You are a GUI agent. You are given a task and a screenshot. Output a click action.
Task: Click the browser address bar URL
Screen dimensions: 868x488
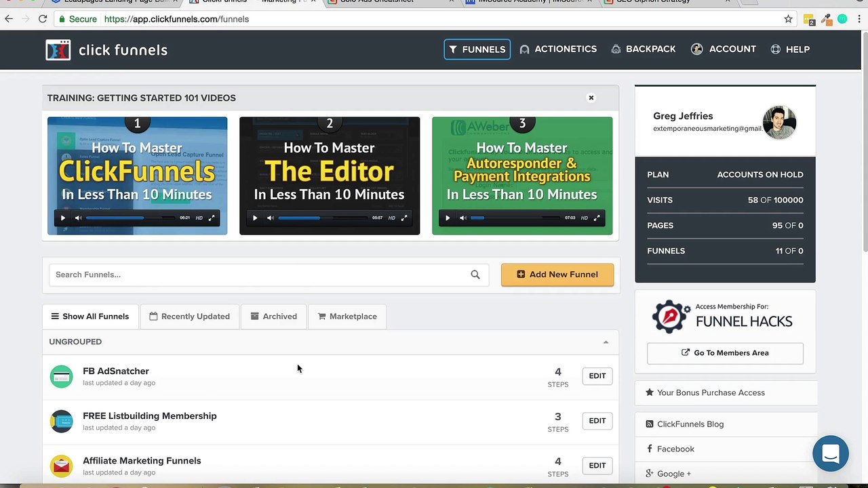coord(176,19)
